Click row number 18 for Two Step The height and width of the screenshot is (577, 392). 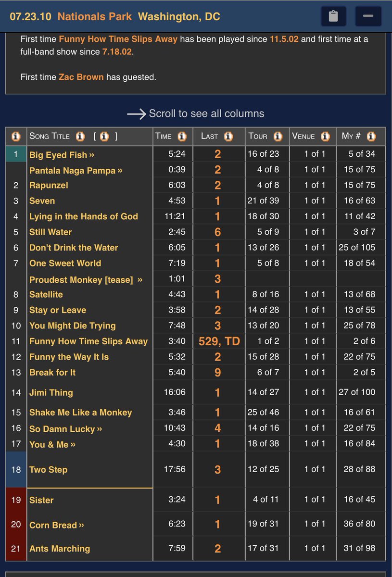[x=16, y=469]
